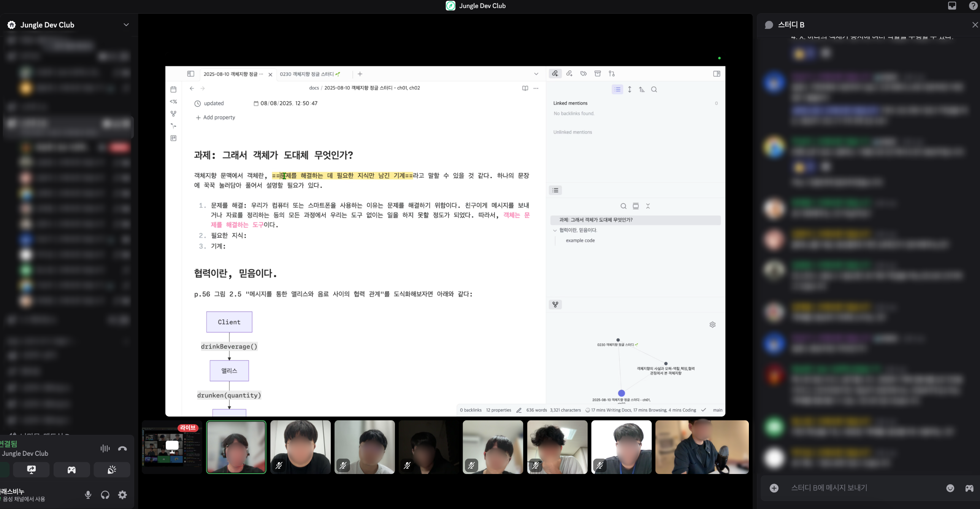Screen dimensions: 980x509
Task: Switch to the 0230 객체지향 정글 스터디 tab
Action: click(308, 74)
